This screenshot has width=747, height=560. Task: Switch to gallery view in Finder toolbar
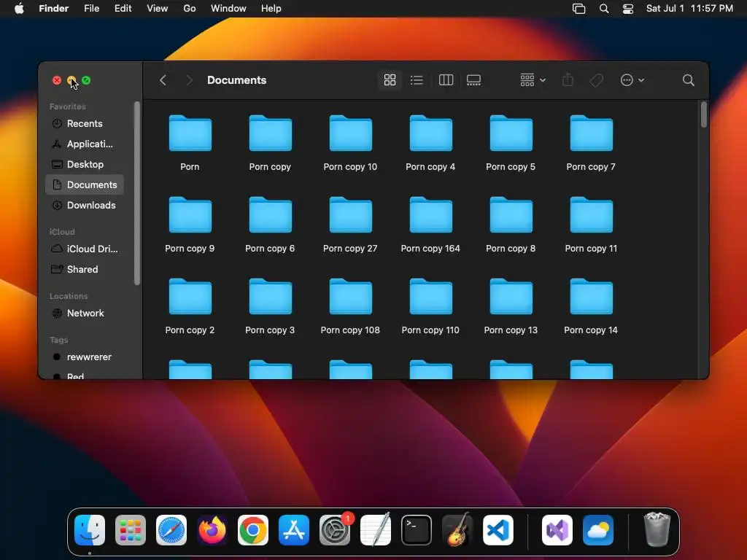point(473,80)
